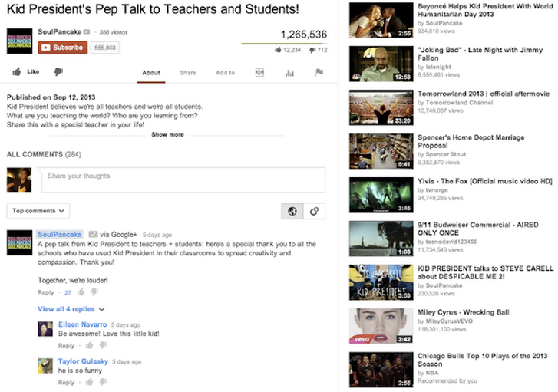Reply to Eileen Navarro's comment
The width and height of the screenshot is (558, 392).
point(67,346)
